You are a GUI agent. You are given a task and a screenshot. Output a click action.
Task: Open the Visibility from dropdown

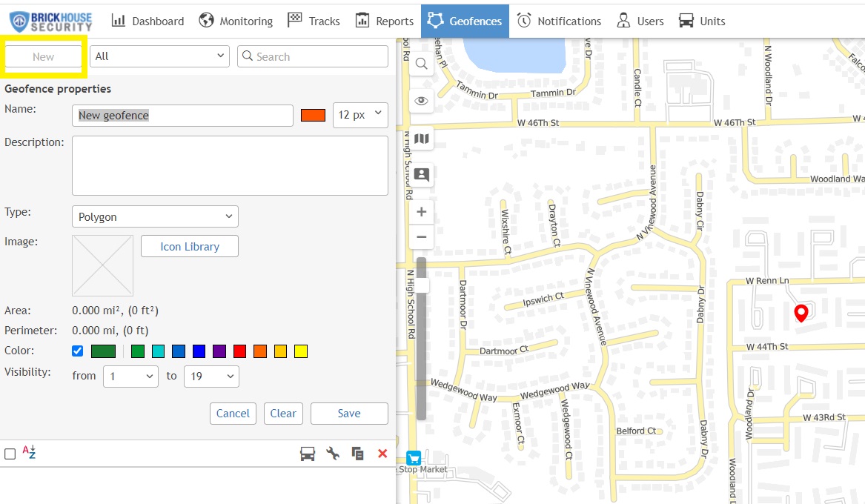tap(130, 376)
